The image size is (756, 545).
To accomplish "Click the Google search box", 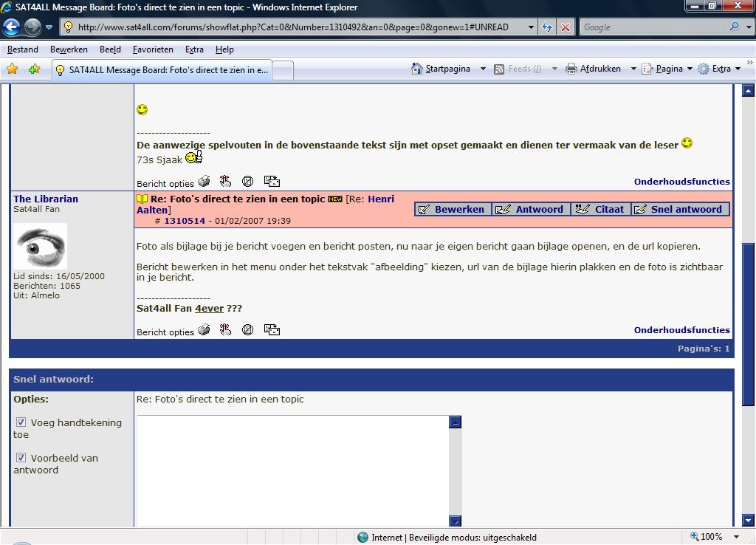I will pos(653,27).
